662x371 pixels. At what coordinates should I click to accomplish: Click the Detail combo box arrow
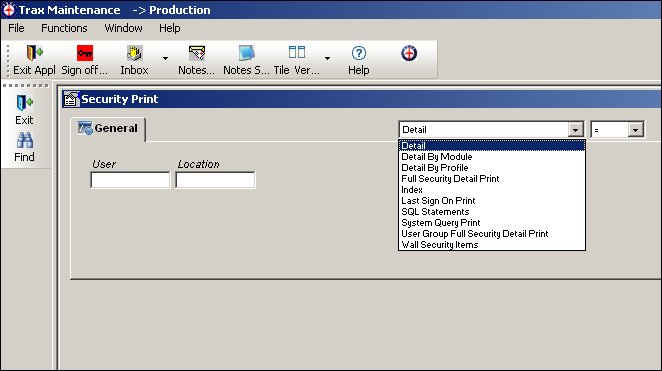[x=575, y=130]
